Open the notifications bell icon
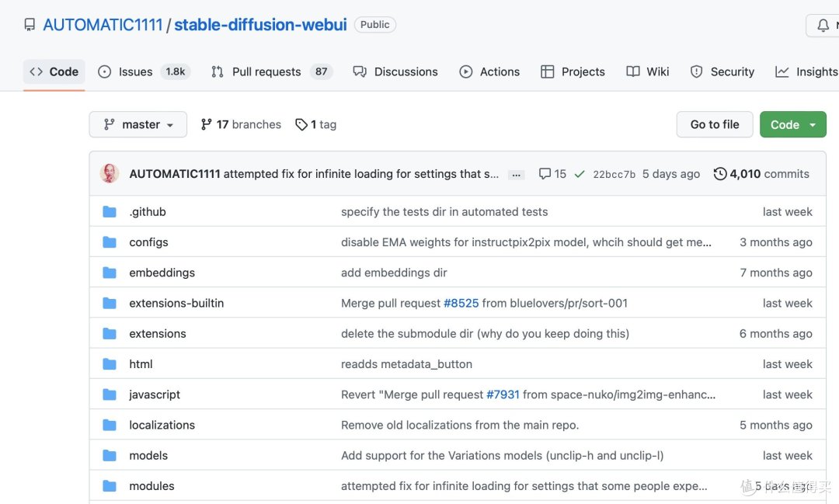The height and width of the screenshot is (504, 839). [x=823, y=25]
